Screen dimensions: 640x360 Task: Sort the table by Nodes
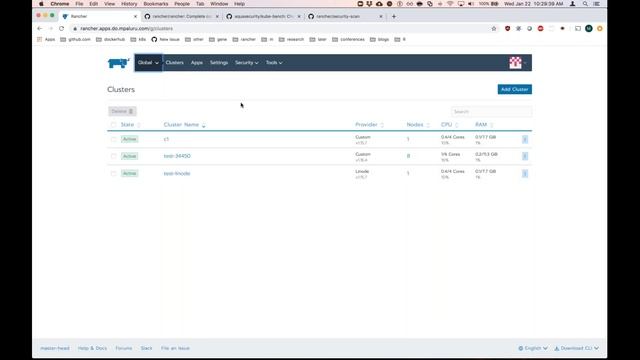click(x=418, y=125)
